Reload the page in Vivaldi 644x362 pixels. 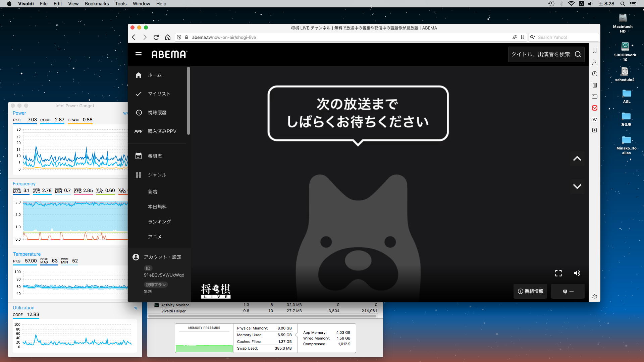point(156,37)
